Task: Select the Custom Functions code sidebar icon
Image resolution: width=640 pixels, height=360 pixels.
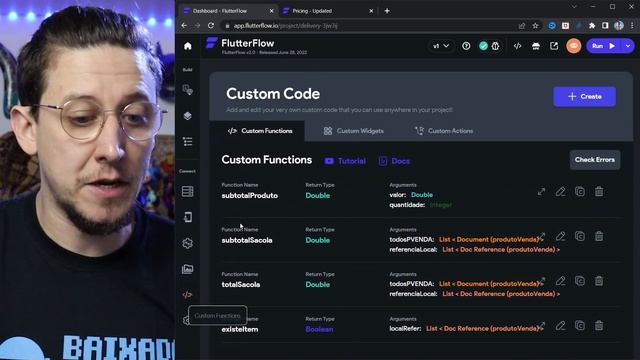Action: (x=187, y=294)
